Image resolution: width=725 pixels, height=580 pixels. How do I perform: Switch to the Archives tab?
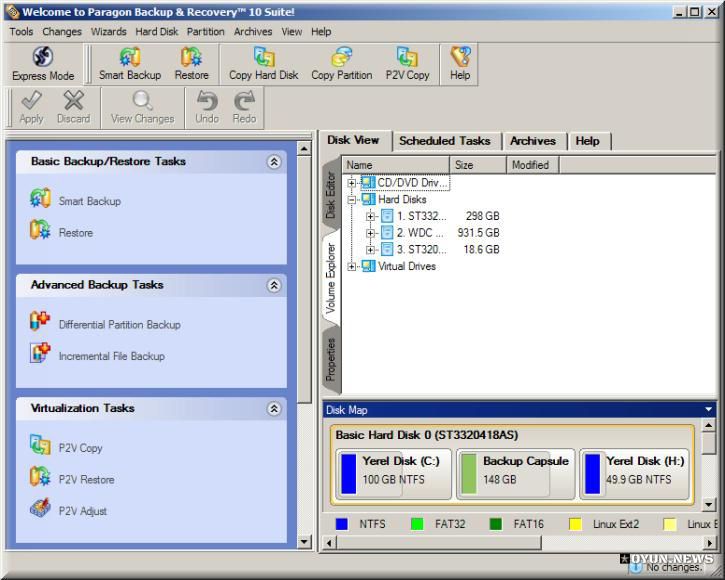coord(533,141)
